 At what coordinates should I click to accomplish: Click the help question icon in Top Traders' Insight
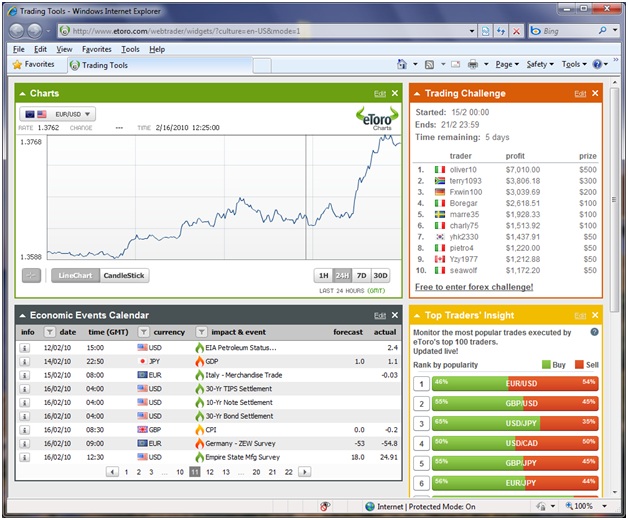tap(594, 332)
